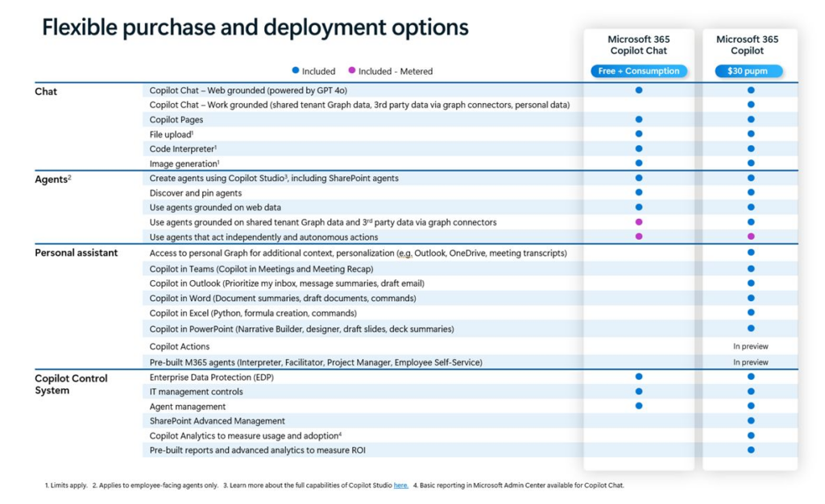Click "Copilot in Excel" row text
The image size is (825, 504).
tap(253, 313)
